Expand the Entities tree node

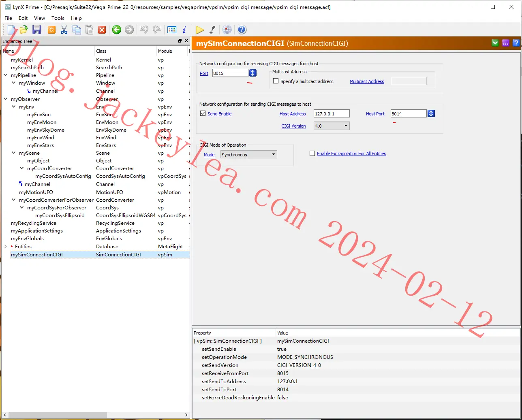(x=6, y=246)
